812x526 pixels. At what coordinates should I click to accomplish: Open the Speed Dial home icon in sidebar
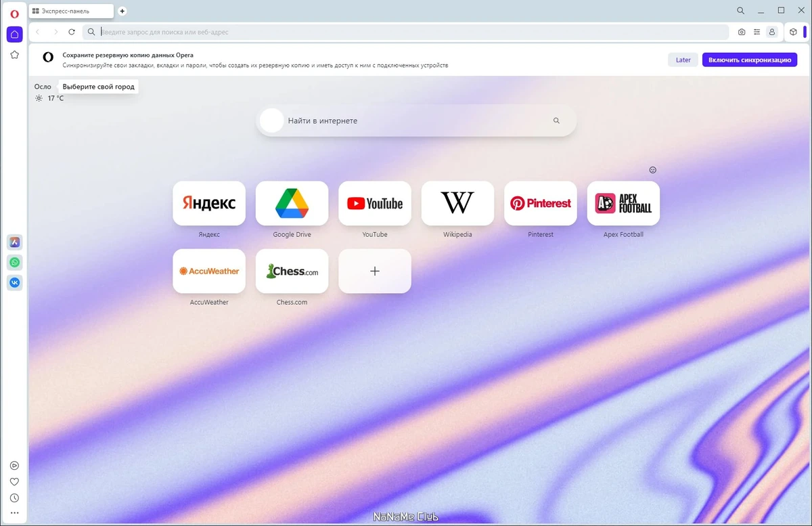(14, 34)
